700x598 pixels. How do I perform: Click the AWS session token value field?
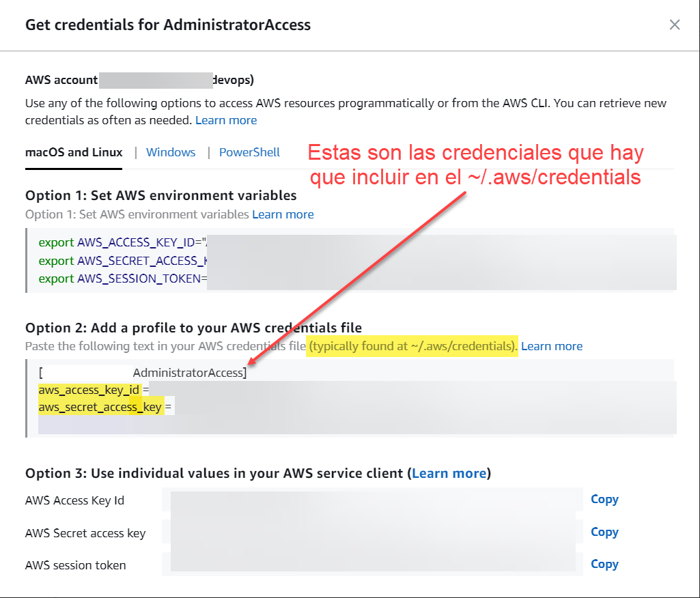[372, 565]
